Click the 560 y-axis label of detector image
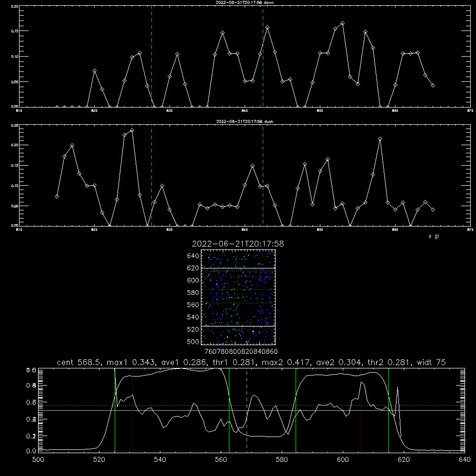The image size is (476, 476). coord(193,305)
